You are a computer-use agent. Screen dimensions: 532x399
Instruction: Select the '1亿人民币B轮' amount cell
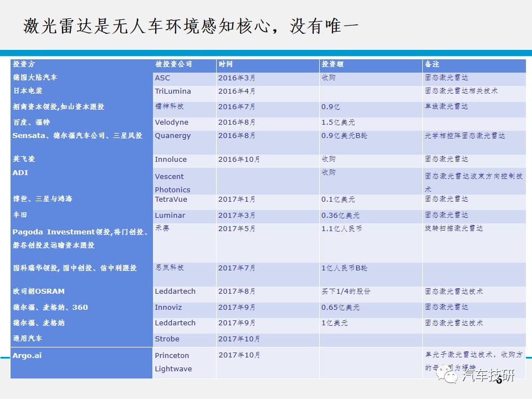371,274
